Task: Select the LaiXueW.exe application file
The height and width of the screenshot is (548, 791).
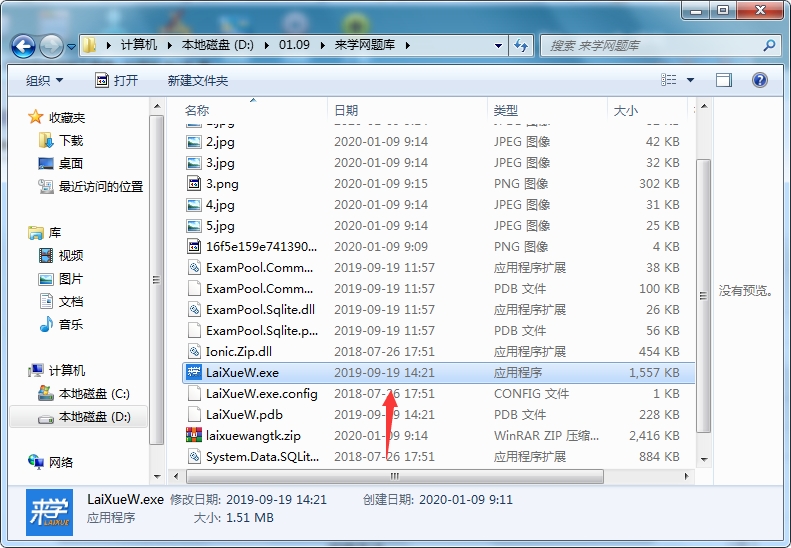Action: (438, 372)
